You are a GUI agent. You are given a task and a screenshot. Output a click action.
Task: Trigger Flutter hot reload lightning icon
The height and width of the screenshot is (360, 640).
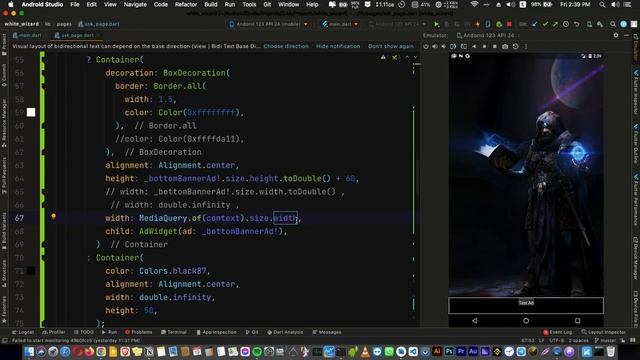(477, 24)
